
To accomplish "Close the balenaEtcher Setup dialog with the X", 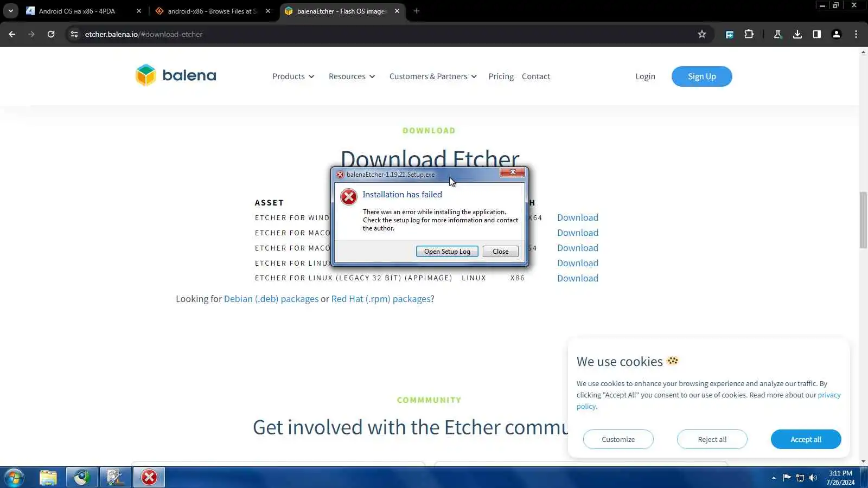I will point(512,172).
